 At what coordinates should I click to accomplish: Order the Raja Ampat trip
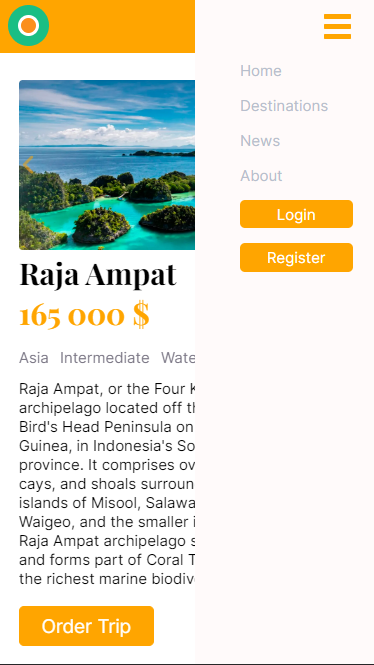coord(87,626)
